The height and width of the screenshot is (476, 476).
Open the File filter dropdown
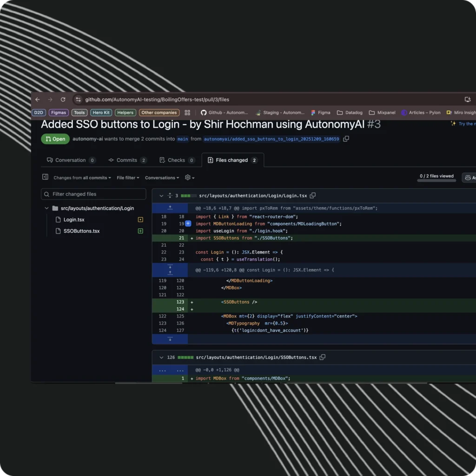point(127,178)
